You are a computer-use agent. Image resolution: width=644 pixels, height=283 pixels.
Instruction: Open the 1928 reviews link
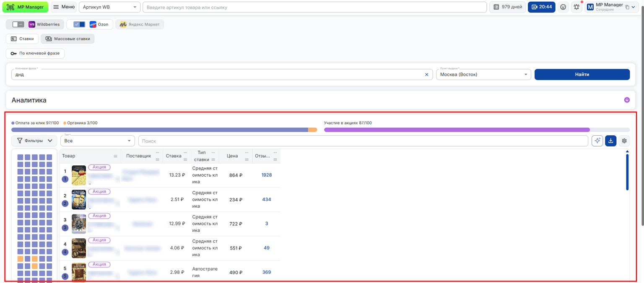(x=267, y=175)
